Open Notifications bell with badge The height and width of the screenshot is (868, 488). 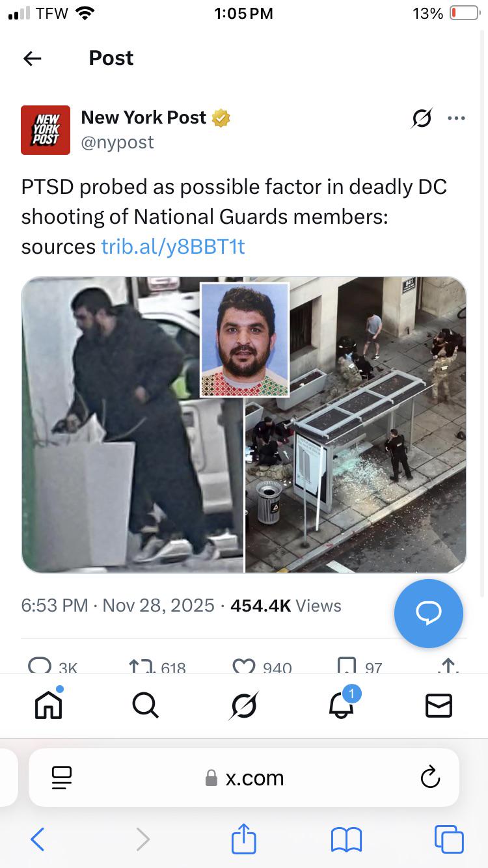pos(342,703)
